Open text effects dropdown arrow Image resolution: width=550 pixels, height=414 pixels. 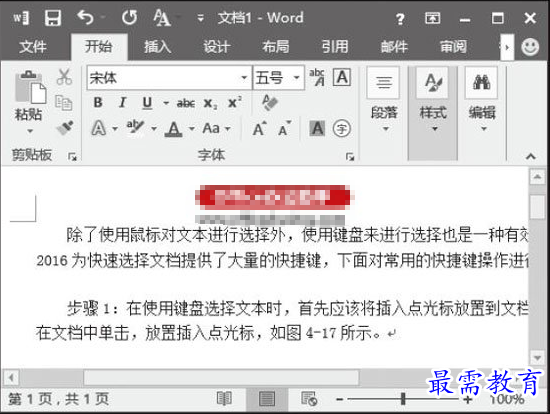(x=115, y=129)
